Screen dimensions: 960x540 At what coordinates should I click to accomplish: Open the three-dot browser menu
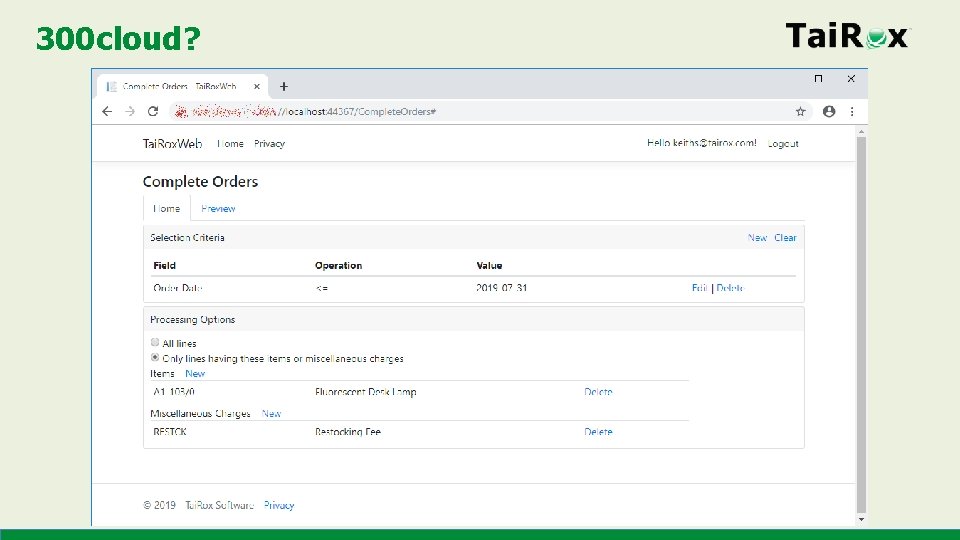coord(852,111)
